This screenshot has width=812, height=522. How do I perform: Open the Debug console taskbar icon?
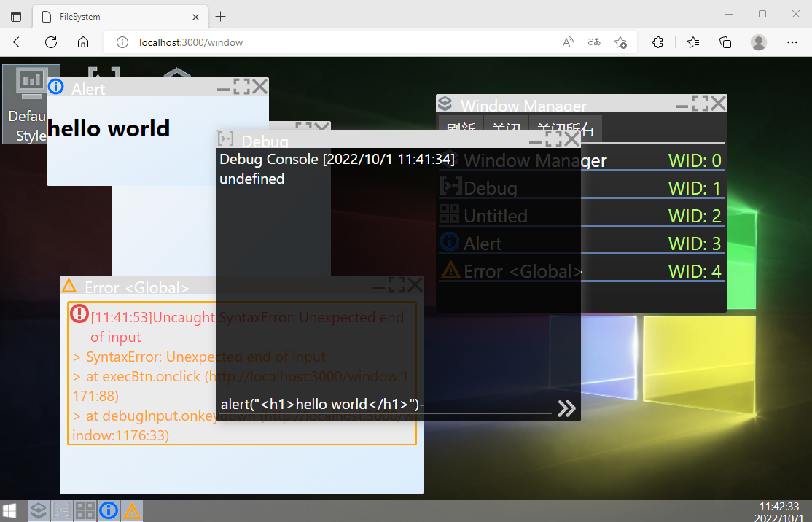[62, 510]
